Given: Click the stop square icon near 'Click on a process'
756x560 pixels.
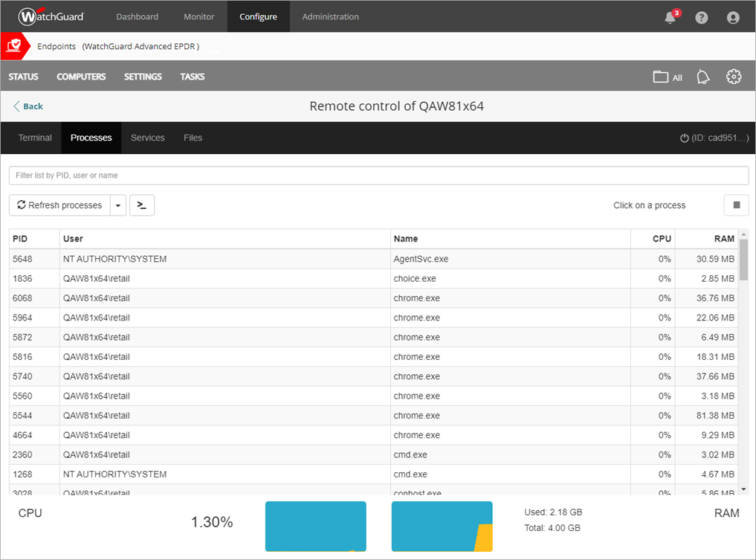Looking at the screenshot, I should pos(736,205).
